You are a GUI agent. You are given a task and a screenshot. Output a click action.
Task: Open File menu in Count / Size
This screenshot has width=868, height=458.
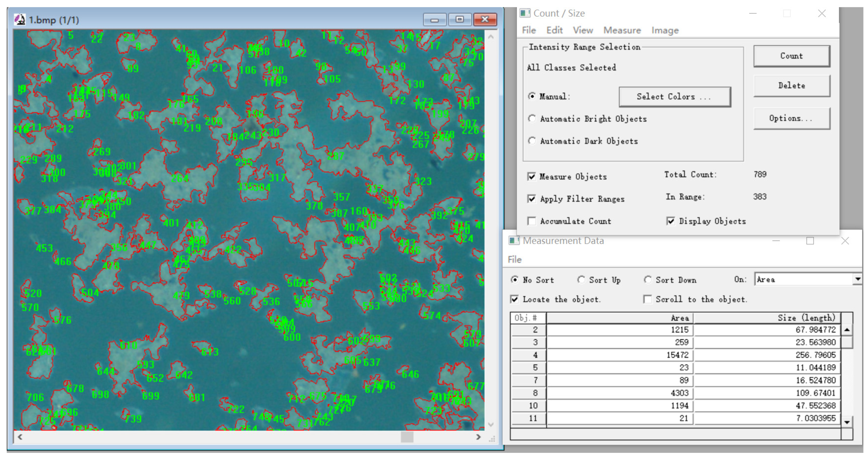coord(529,30)
